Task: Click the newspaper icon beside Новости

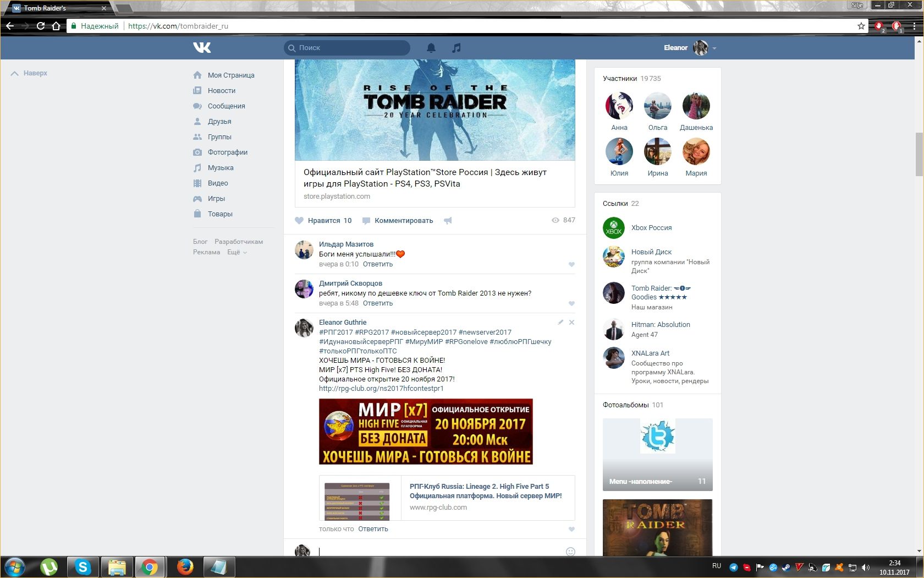Action: click(197, 90)
